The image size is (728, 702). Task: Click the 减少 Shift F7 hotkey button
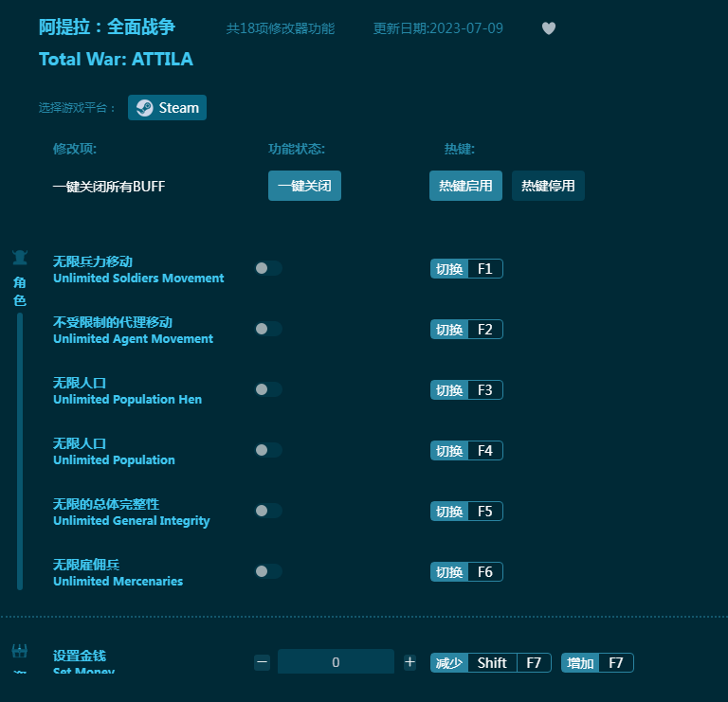pos(491,662)
